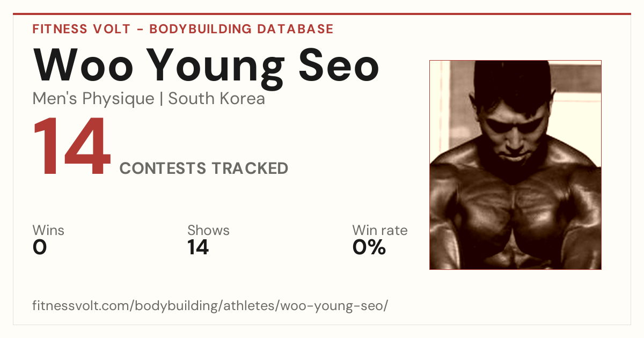Screen dimensions: 644x338
Task: Select the 'Shows' stat label
Action: click(208, 231)
